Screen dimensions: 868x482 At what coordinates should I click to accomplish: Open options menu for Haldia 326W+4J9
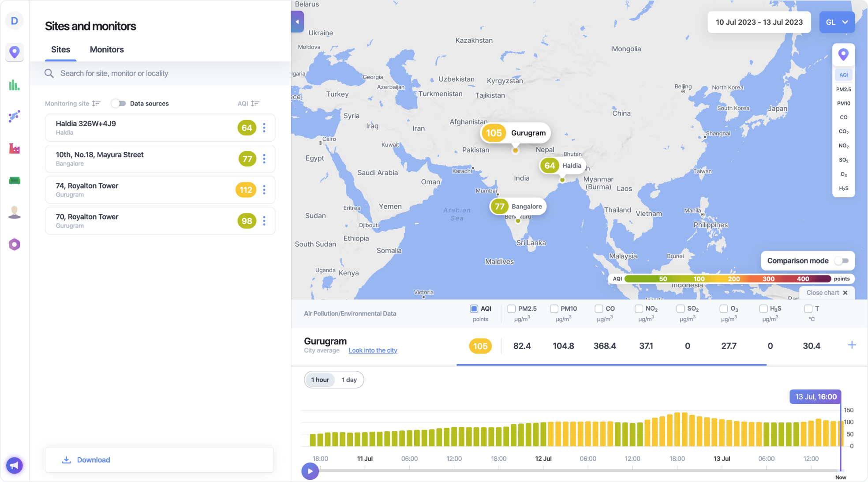tap(264, 128)
